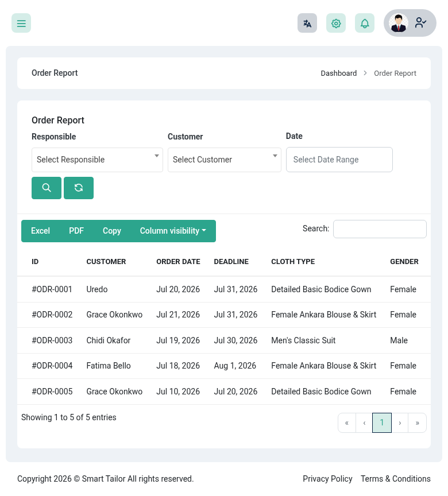
Task: Open the language translation switcher
Action: pos(307,23)
